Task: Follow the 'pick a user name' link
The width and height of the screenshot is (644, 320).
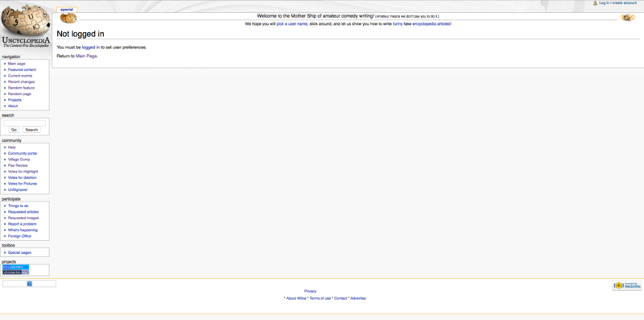Action: pyautogui.click(x=291, y=24)
